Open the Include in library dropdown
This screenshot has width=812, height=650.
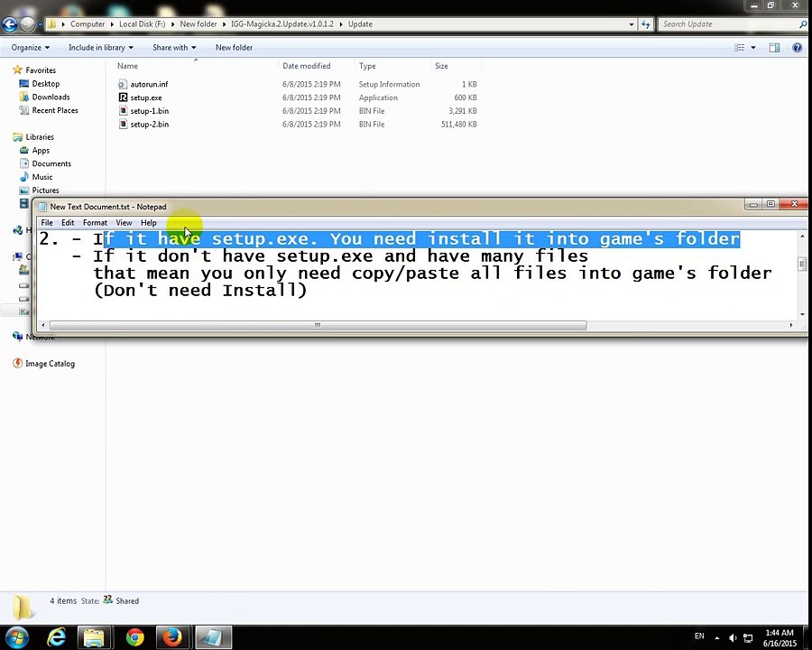[101, 48]
